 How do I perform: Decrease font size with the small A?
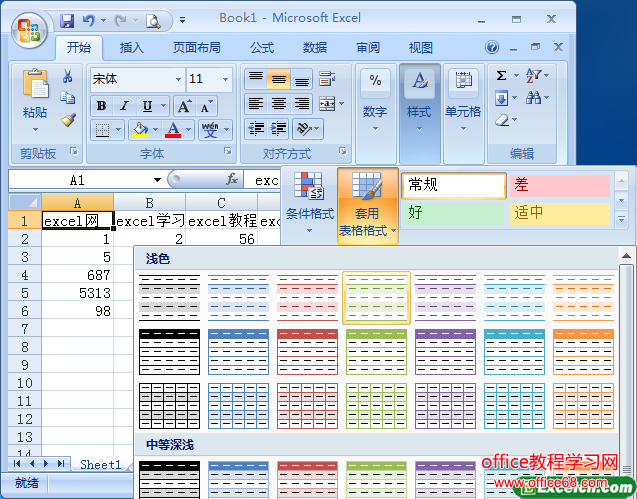tap(206, 106)
